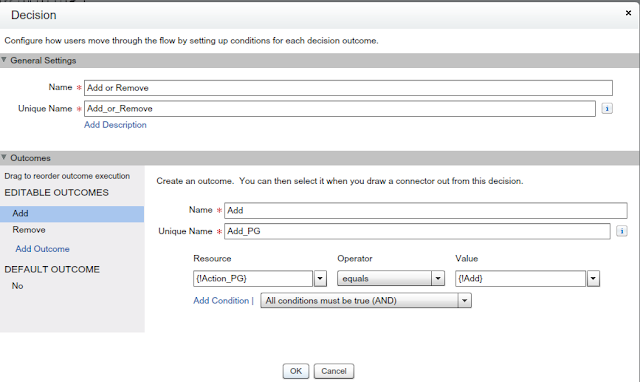
Task: Click the Cancel button
Action: tap(334, 371)
